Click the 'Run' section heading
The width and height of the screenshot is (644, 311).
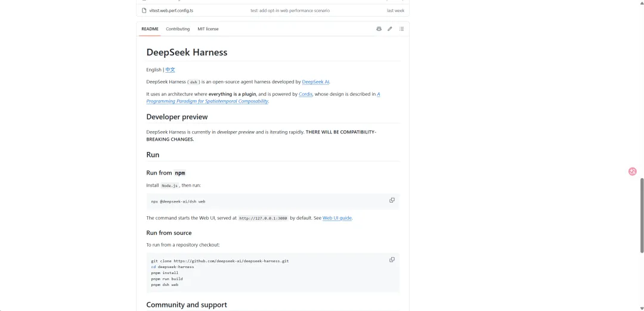pyautogui.click(x=153, y=155)
